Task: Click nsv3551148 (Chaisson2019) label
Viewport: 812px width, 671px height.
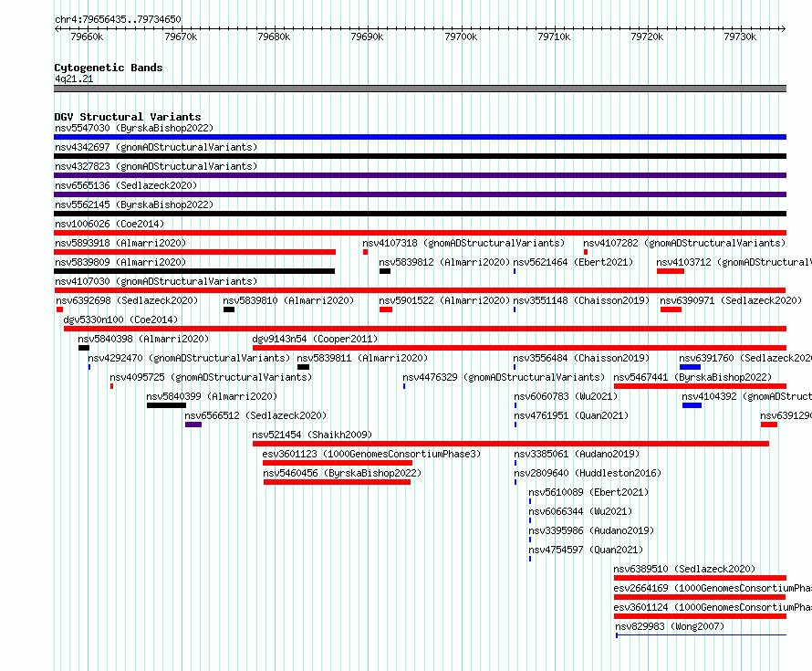Action: coord(581,300)
